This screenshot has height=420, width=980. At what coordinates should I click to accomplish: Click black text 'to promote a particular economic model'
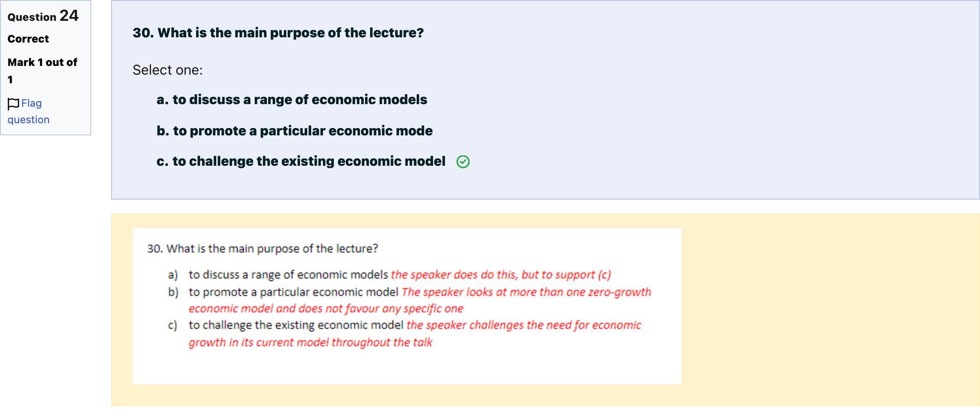coord(293,292)
